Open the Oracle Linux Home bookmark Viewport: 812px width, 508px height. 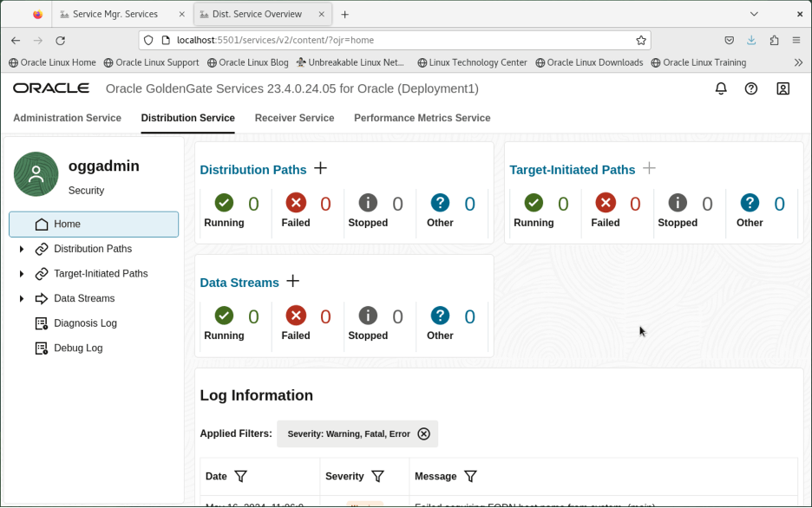tap(52, 62)
